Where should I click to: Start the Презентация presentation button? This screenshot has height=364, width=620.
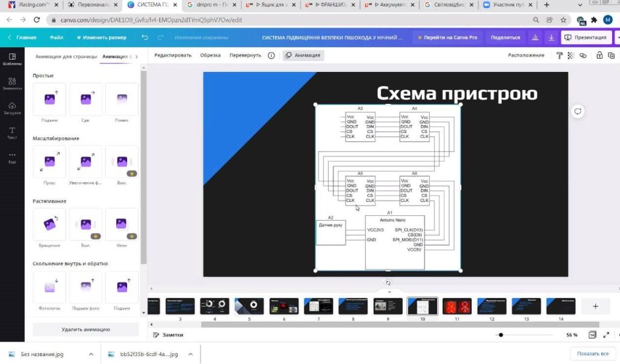(586, 37)
